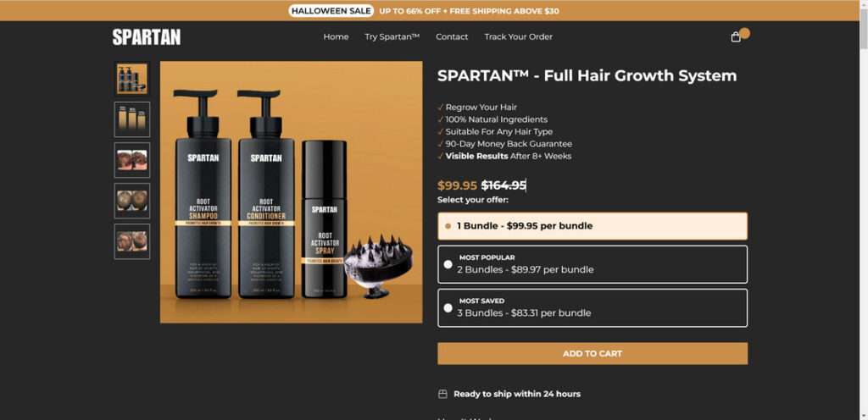Click the HALLOWEEN SALE badge
Viewport: 868px width, 420px height.
tap(331, 10)
